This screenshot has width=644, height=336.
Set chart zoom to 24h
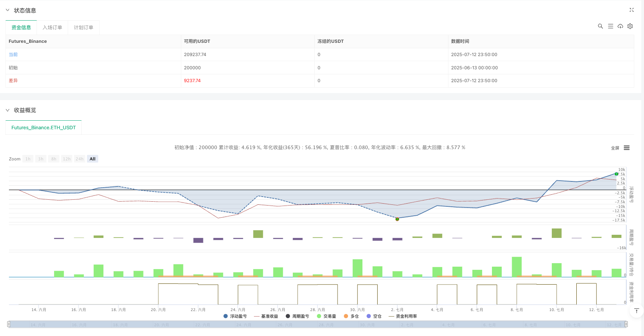[x=79, y=159]
